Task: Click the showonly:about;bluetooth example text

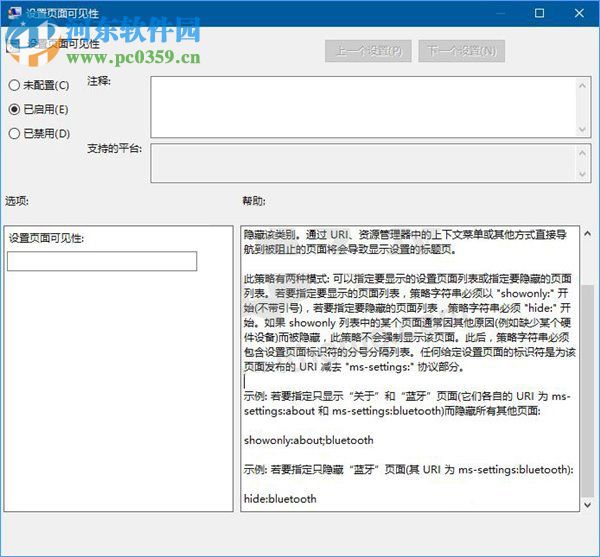Action: 308,440
